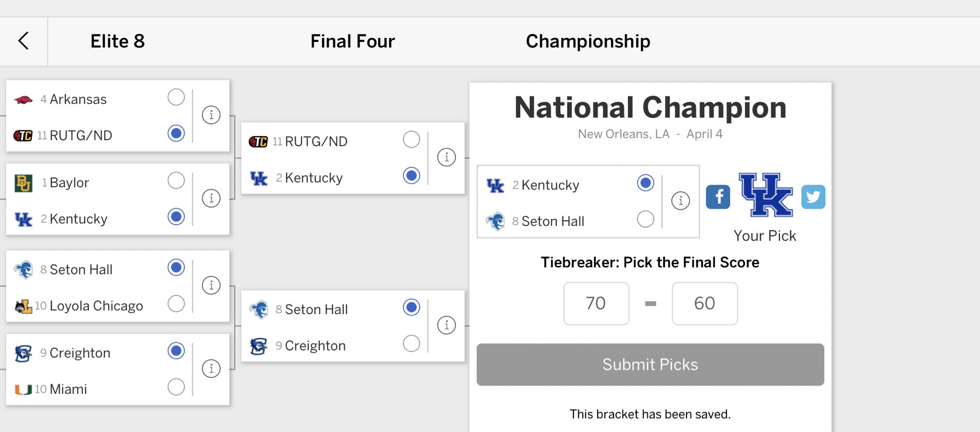The height and width of the screenshot is (432, 980).
Task: Pick Arkansas in the Elite 8
Action: [x=176, y=97]
